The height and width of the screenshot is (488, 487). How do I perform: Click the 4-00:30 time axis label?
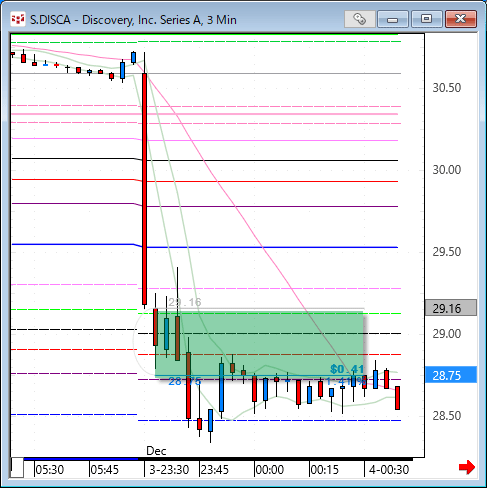389,470
